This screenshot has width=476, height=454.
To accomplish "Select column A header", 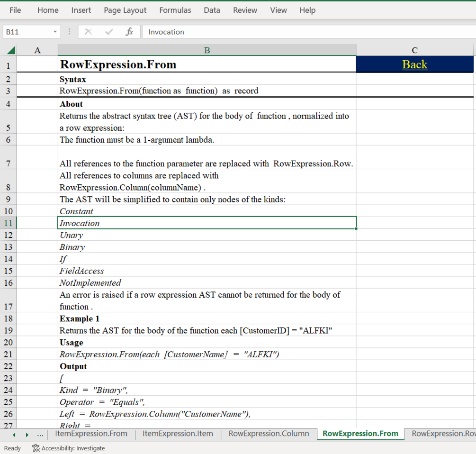I will 37,50.
